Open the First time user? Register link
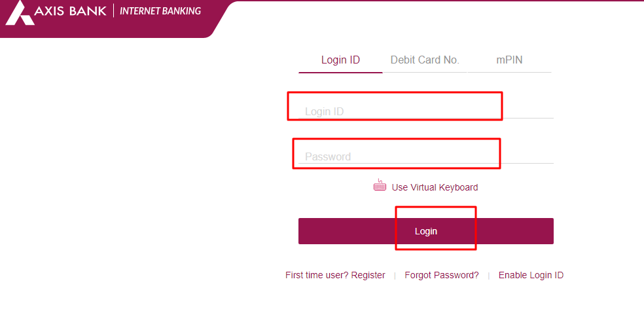 [335, 275]
